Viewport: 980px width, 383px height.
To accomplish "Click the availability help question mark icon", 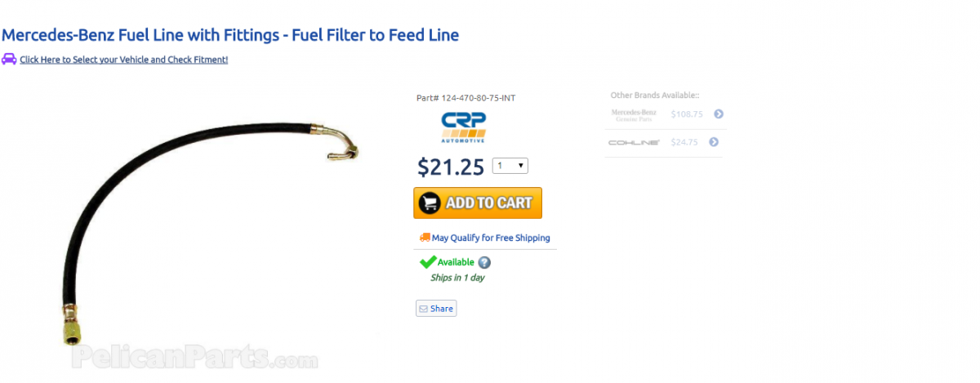I will click(x=484, y=263).
